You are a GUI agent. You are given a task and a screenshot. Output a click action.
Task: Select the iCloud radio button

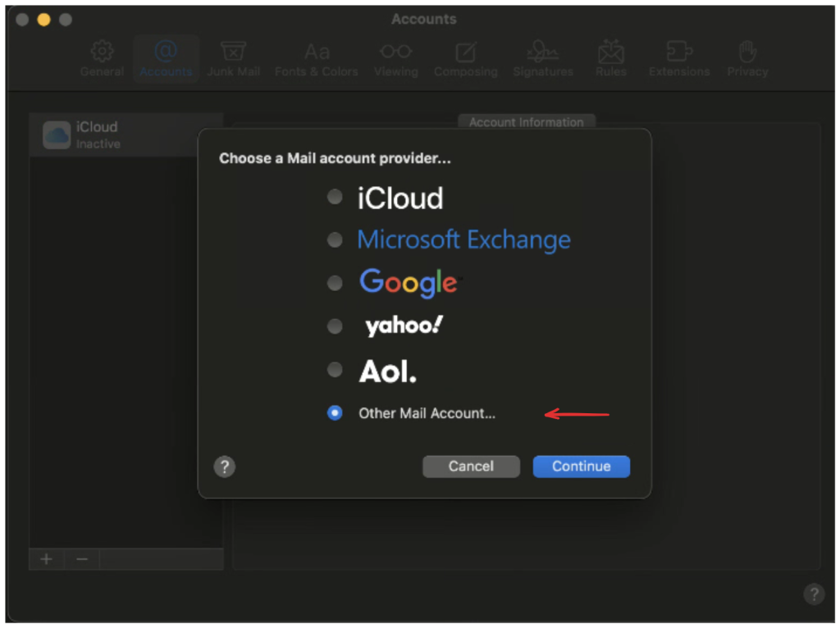tap(335, 197)
